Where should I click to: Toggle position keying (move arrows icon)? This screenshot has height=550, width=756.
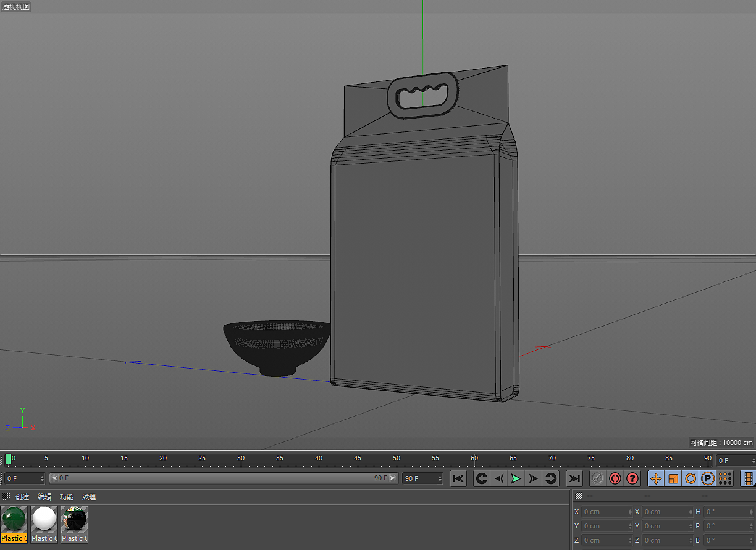(656, 478)
